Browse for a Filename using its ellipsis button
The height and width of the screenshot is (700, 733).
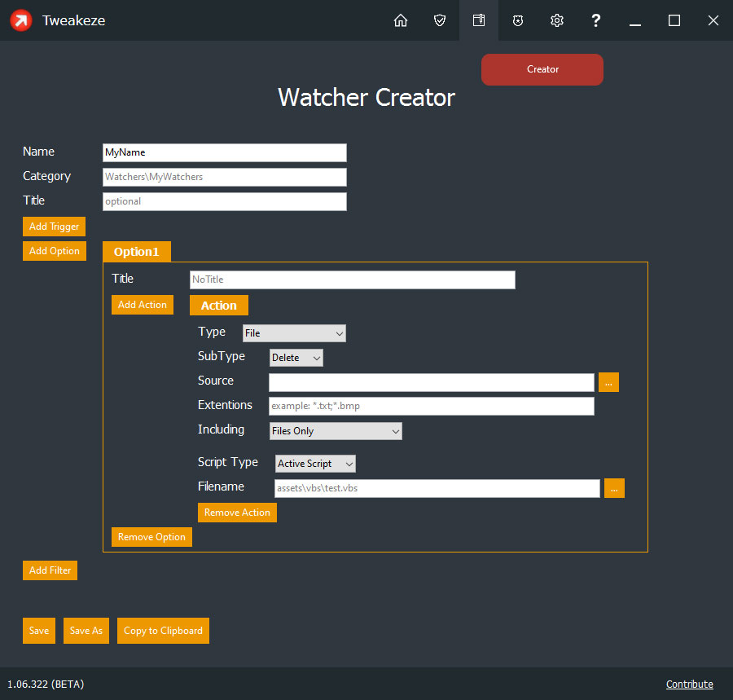click(x=614, y=487)
